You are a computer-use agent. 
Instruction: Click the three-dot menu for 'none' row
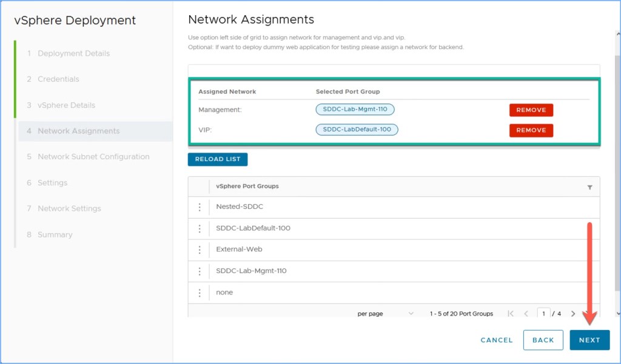click(x=200, y=293)
